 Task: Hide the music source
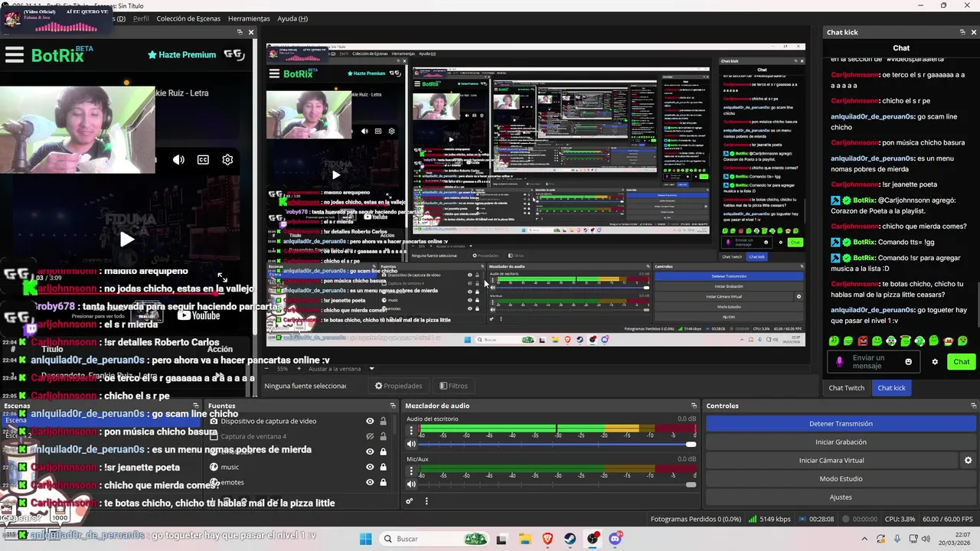click(370, 467)
